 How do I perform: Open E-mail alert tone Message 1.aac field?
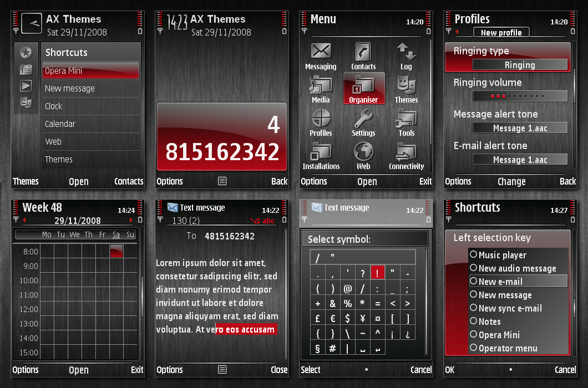coord(520,160)
